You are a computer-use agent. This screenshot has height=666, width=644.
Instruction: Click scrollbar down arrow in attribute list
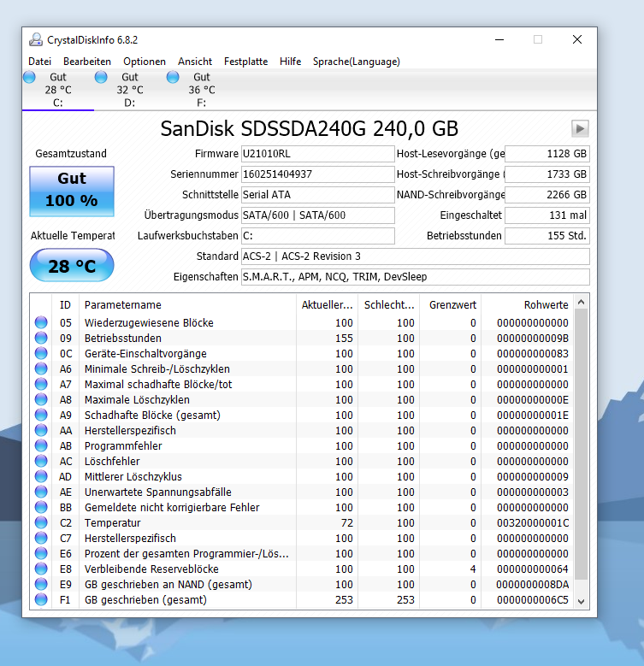tap(581, 601)
